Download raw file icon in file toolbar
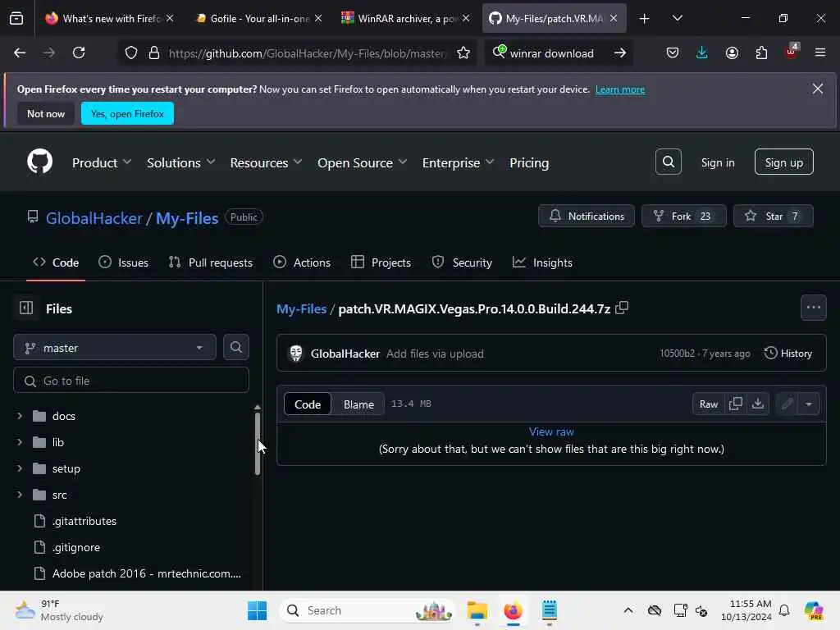 (757, 404)
